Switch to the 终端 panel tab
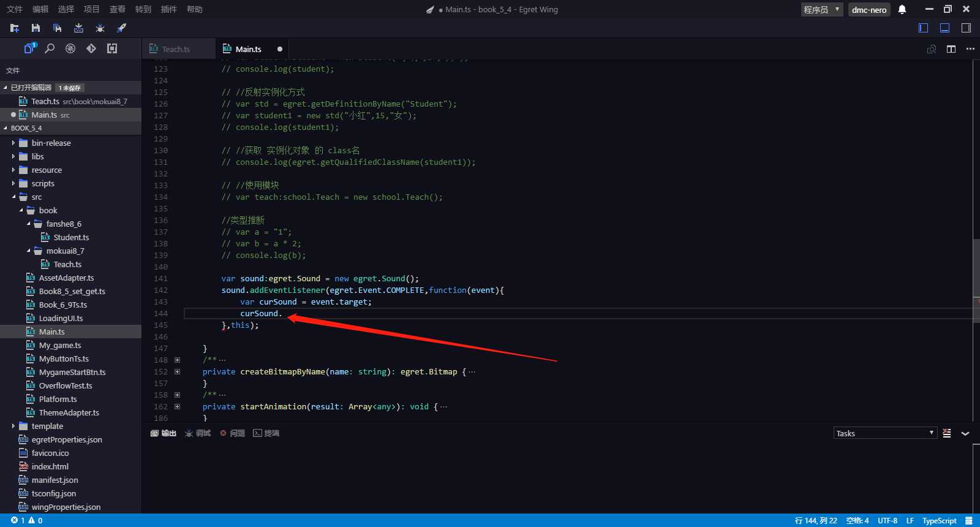980x527 pixels. pyautogui.click(x=266, y=433)
